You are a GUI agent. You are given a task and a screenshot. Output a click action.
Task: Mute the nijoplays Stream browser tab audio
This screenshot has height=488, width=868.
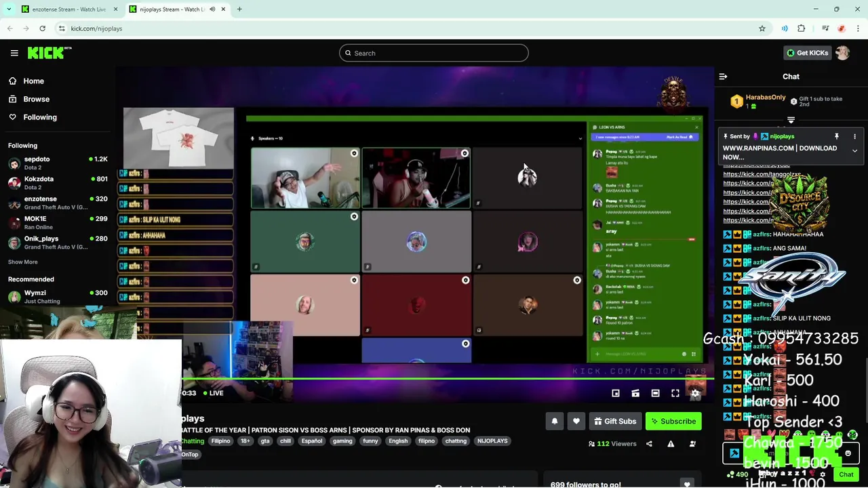[x=212, y=9]
